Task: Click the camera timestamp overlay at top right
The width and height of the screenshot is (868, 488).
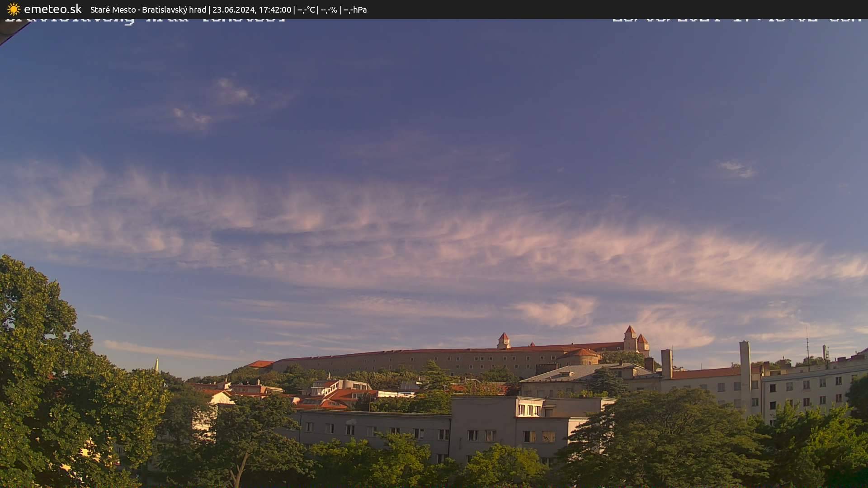Action: pyautogui.click(x=736, y=19)
